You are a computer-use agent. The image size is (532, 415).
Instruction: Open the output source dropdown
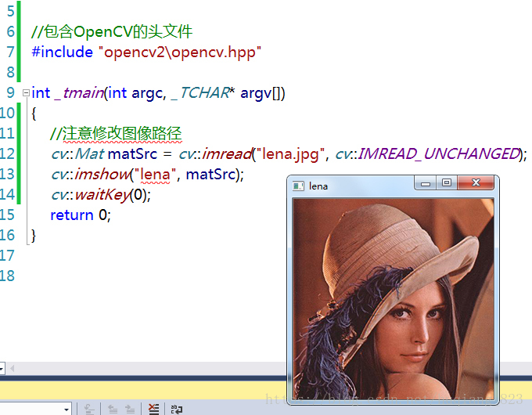[66, 410]
